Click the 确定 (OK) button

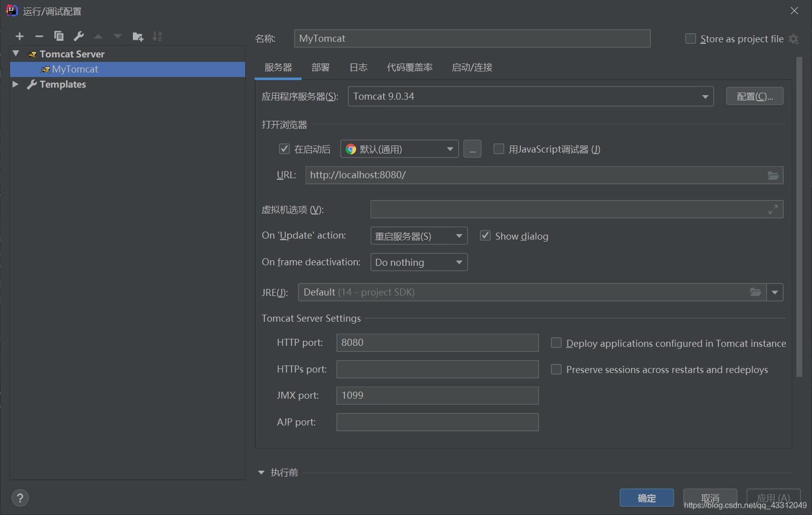tap(647, 498)
